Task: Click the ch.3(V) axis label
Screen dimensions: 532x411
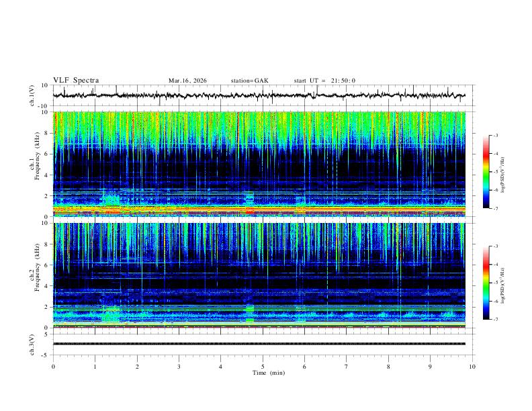Action: (32, 345)
